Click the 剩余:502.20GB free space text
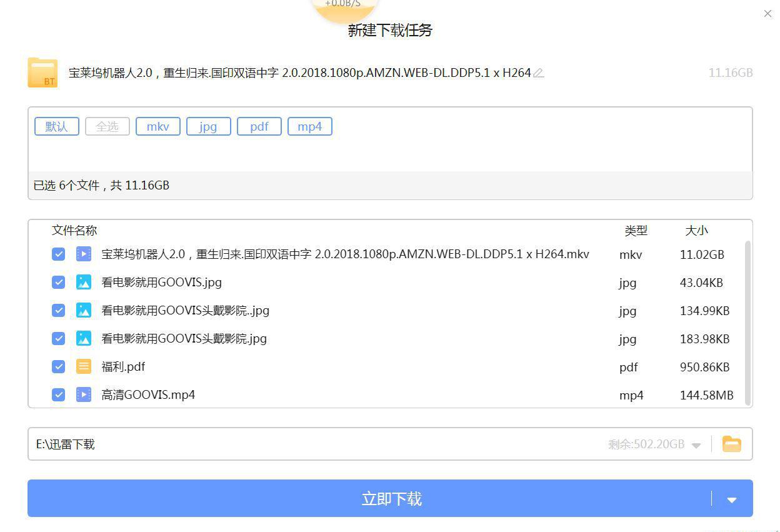Viewport: 780px width, 532px height. click(x=646, y=444)
